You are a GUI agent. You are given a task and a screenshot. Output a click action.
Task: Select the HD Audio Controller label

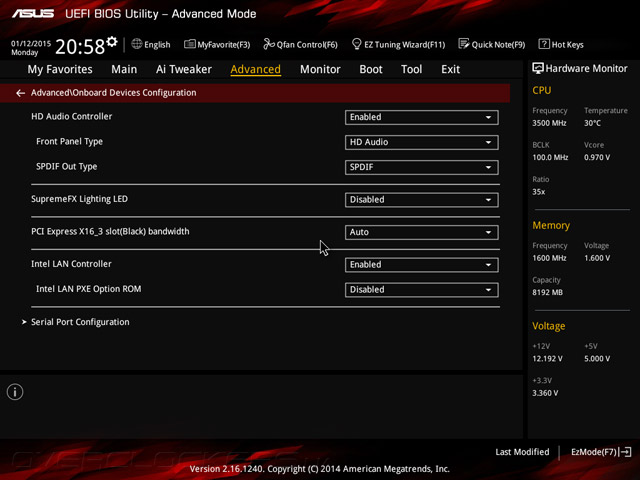point(71,116)
